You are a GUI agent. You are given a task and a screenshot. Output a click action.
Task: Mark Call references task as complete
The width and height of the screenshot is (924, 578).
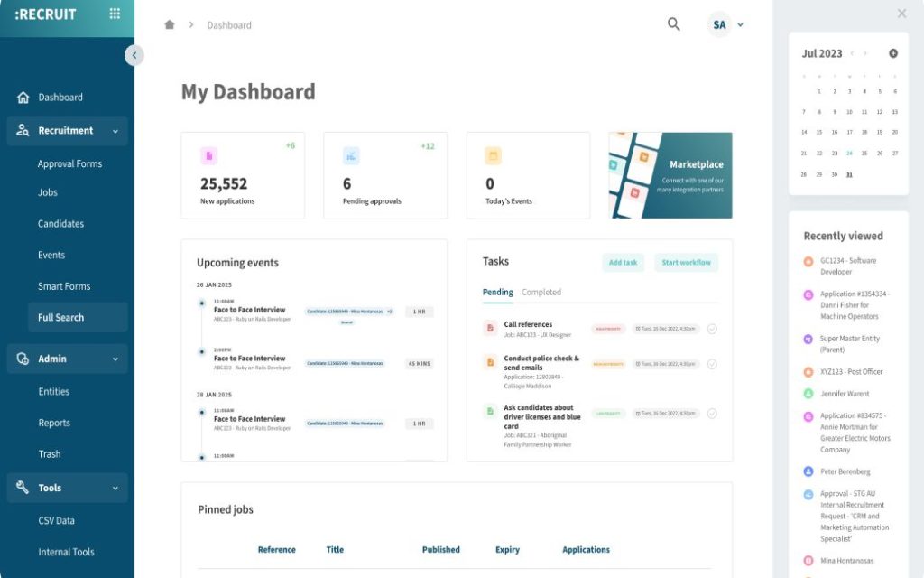712,329
